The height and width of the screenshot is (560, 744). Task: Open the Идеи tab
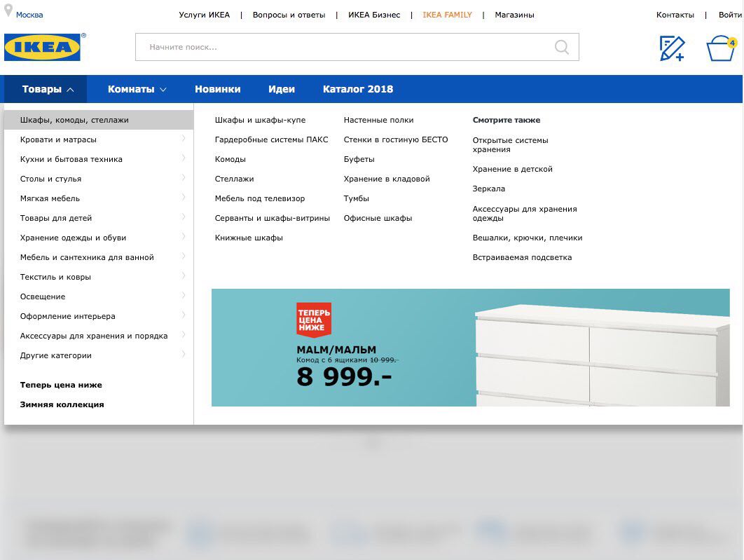[282, 89]
